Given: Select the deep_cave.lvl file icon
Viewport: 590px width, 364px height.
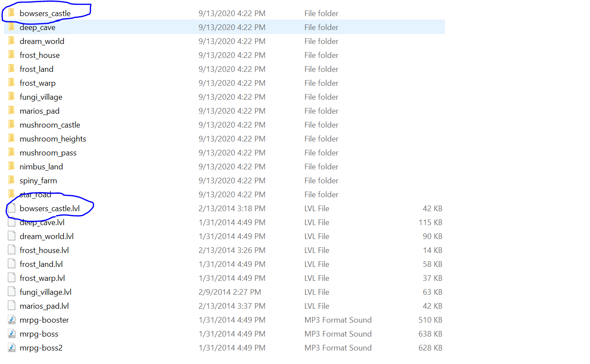Looking at the screenshot, I should click(x=11, y=222).
